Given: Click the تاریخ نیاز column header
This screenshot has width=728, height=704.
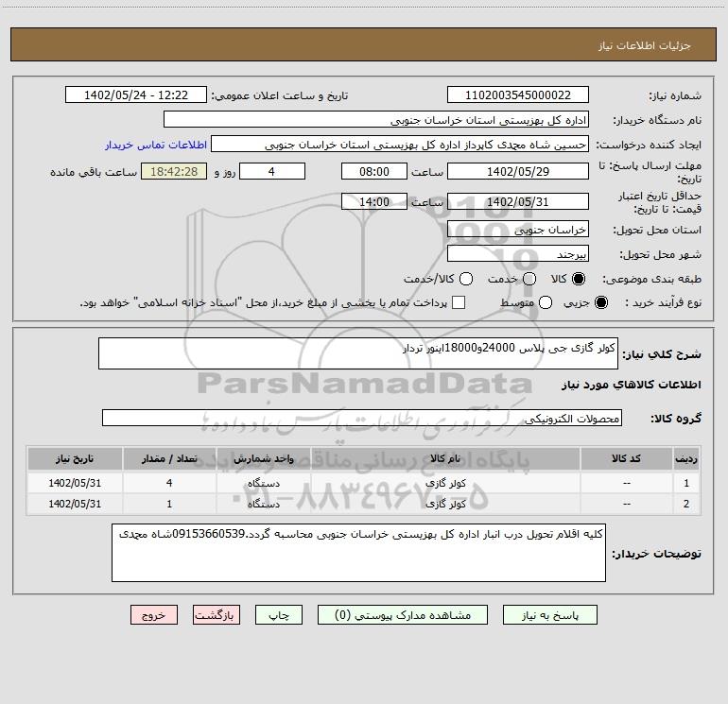Looking at the screenshot, I should 75,459.
